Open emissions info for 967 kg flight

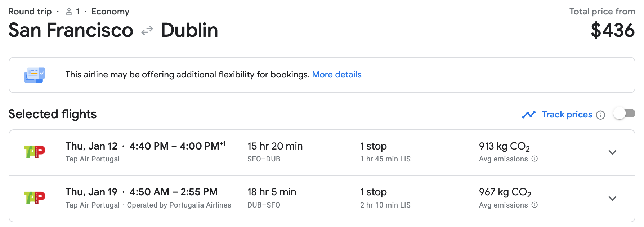535,205
